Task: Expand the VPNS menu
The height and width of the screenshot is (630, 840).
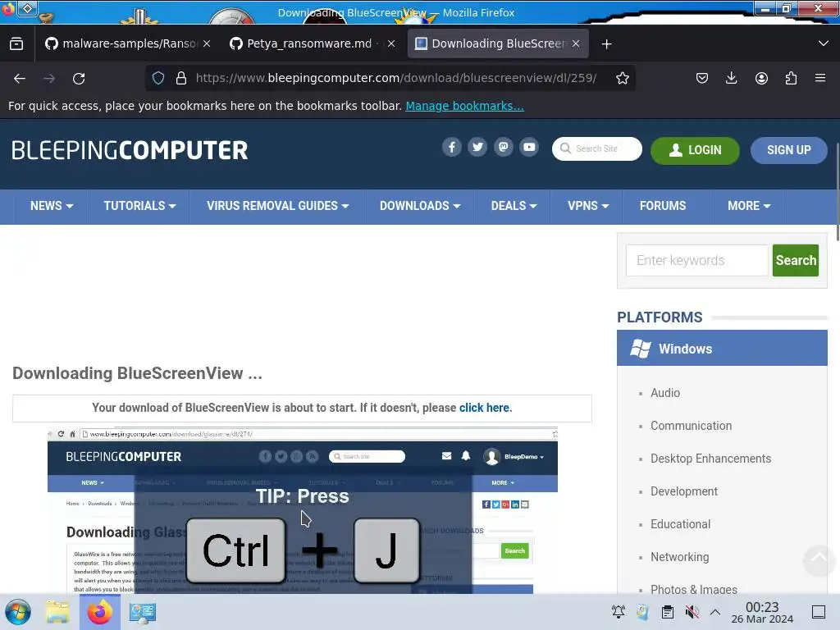Action: pyautogui.click(x=587, y=206)
